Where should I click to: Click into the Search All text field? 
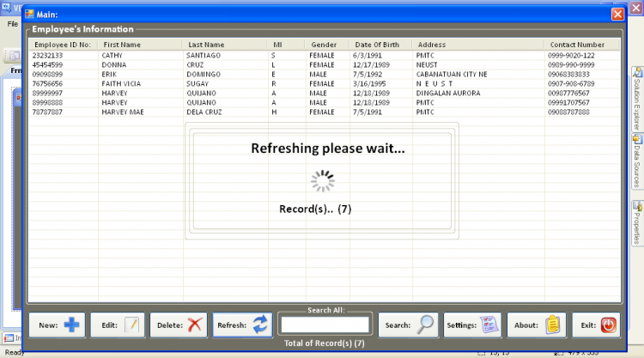point(325,325)
